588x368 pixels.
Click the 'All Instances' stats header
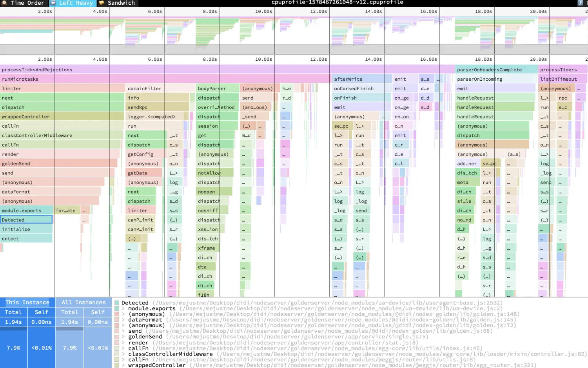pos(83,302)
